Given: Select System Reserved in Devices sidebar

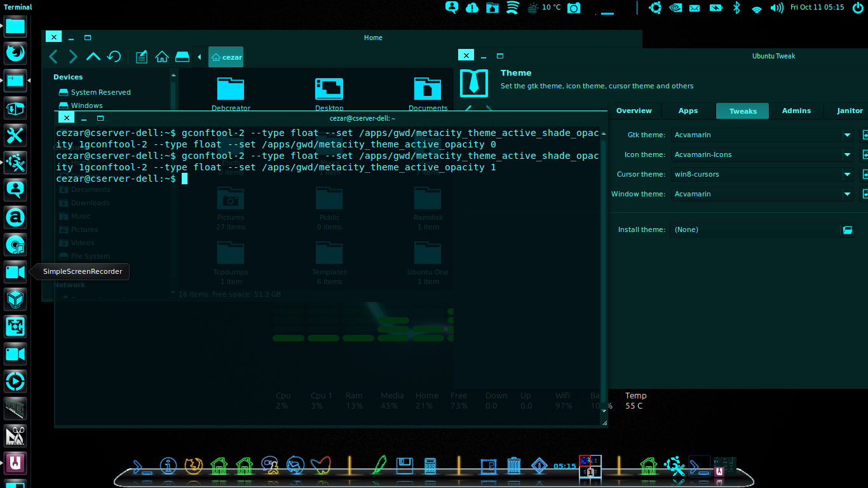Looking at the screenshot, I should point(95,92).
